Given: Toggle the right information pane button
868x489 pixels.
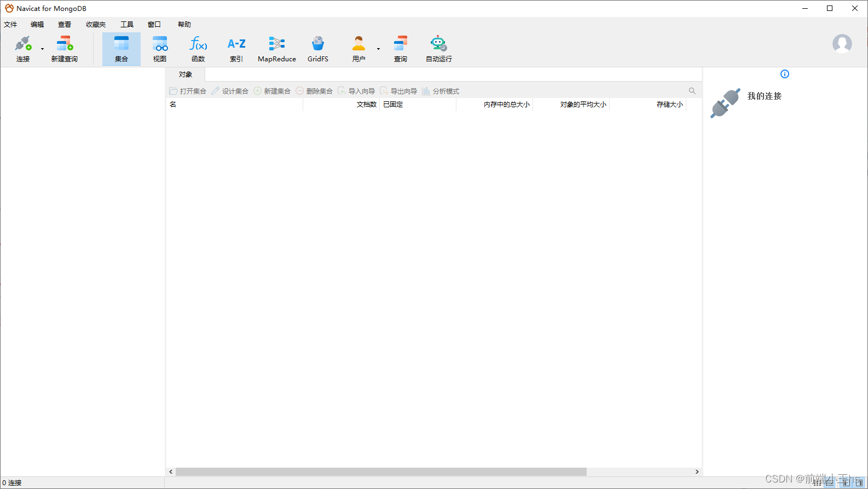Looking at the screenshot, I should coord(859,482).
